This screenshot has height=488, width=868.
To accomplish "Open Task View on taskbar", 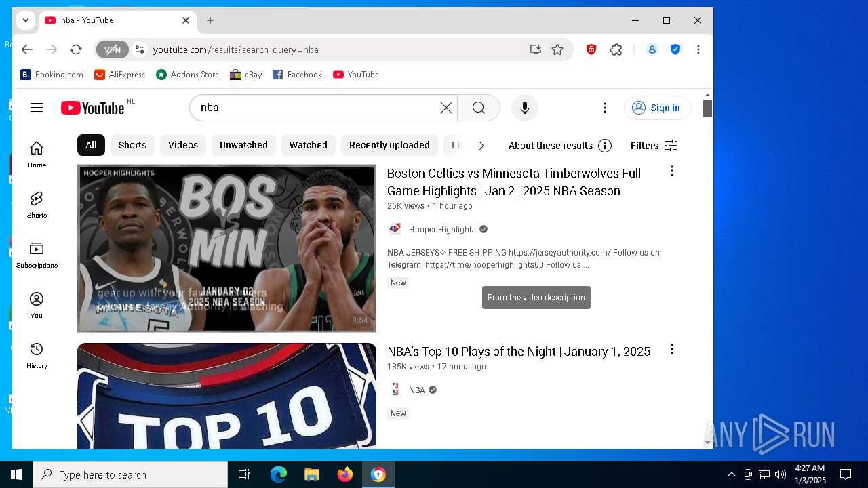I will pyautogui.click(x=244, y=474).
